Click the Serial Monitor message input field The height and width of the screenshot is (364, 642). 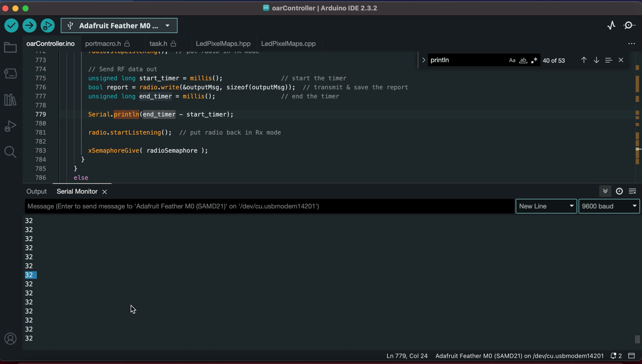(x=269, y=206)
